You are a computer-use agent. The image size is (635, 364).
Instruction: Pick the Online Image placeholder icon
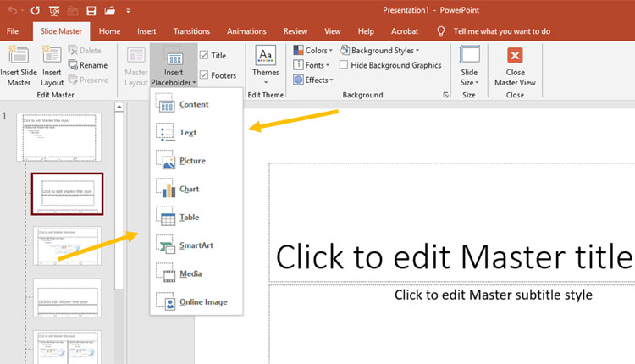[166, 301]
